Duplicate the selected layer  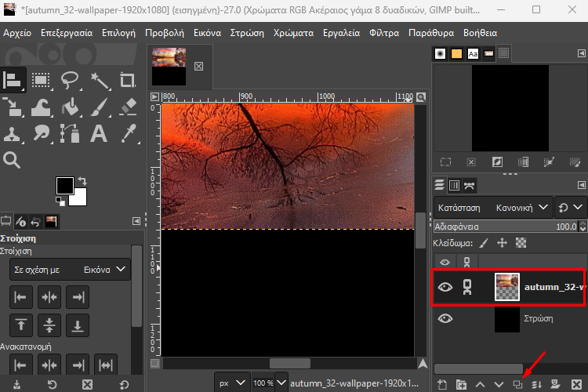coord(517,384)
